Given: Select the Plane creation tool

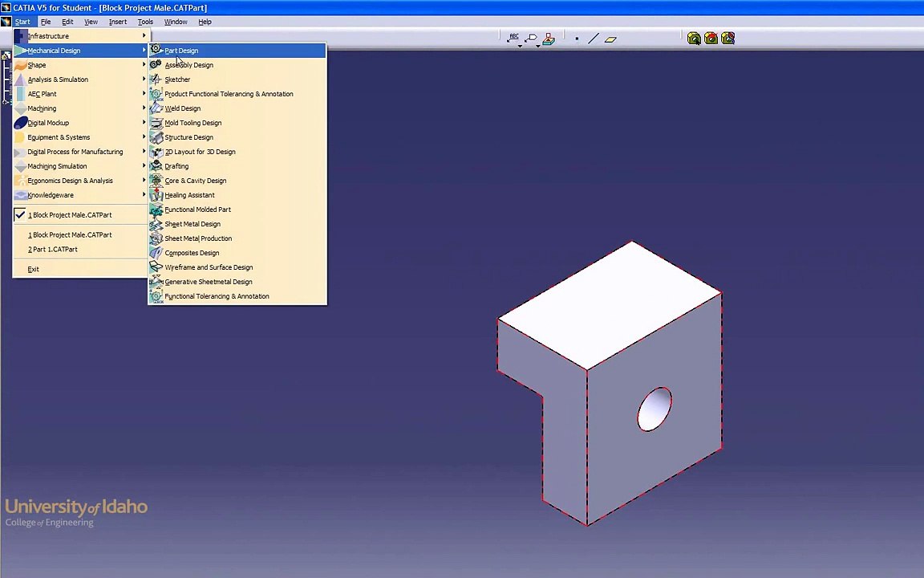Looking at the screenshot, I should 610,39.
